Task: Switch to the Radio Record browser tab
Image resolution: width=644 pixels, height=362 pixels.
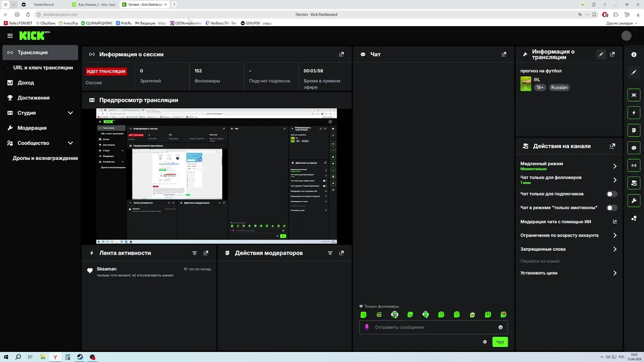Action: 43,5
